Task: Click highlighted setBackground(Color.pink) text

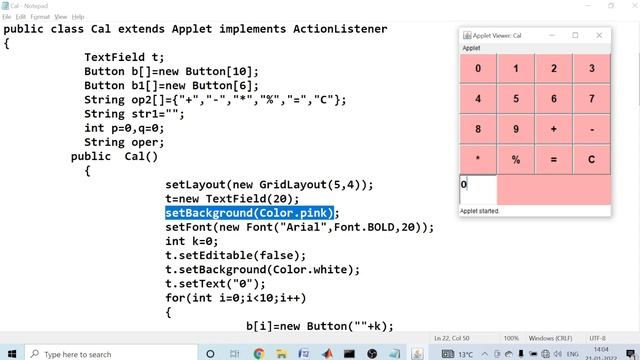Action: tap(249, 213)
